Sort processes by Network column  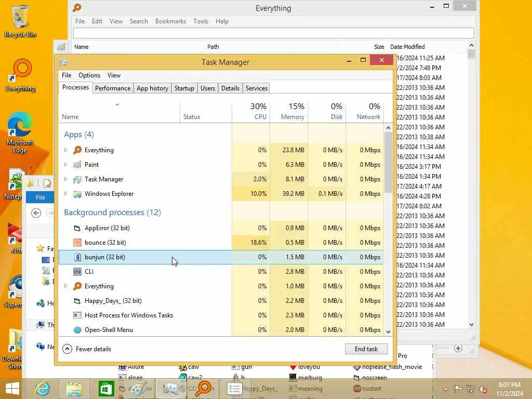(x=365, y=111)
